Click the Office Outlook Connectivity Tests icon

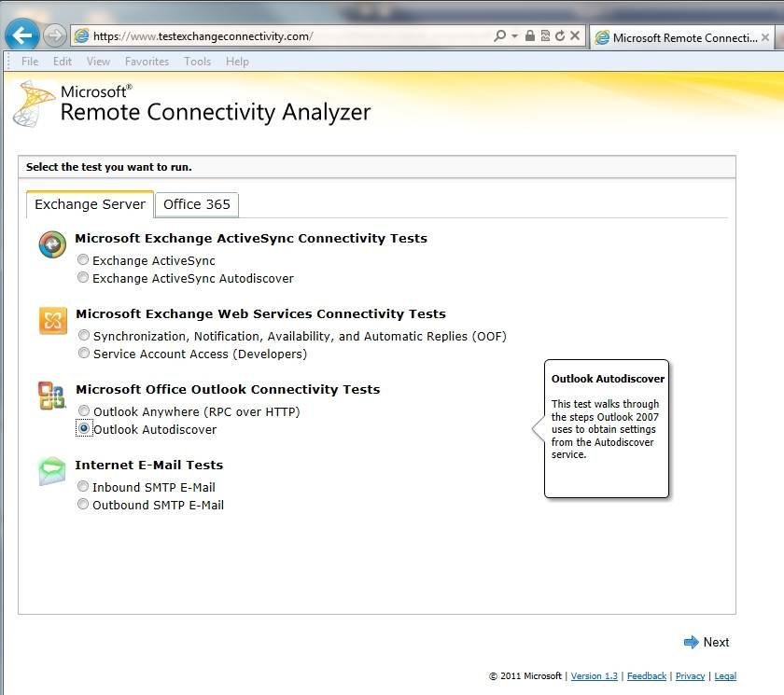(x=52, y=396)
